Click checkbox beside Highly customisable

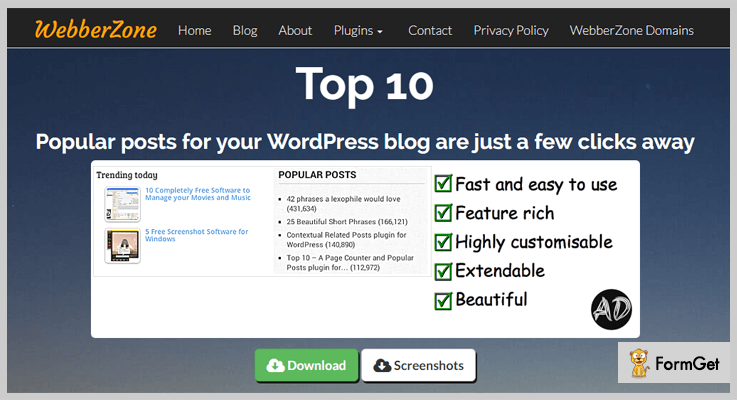coord(443,242)
